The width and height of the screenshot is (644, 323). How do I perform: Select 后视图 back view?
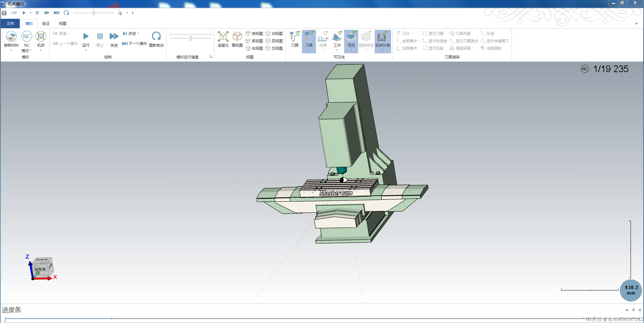(x=274, y=41)
